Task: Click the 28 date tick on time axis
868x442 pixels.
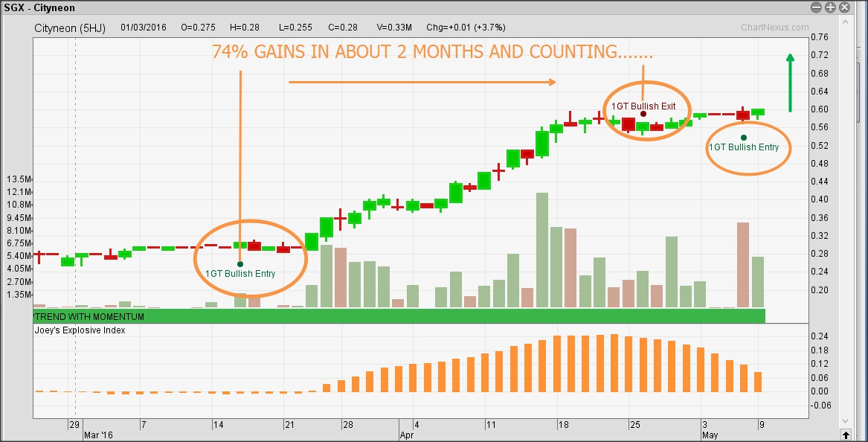Action: [x=347, y=425]
